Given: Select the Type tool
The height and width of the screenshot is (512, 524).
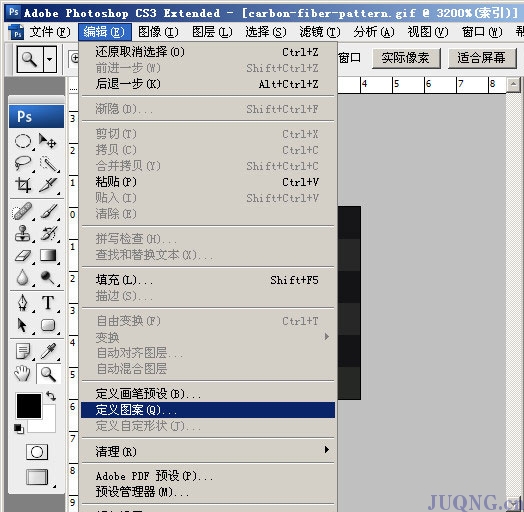Looking at the screenshot, I should (x=48, y=303).
